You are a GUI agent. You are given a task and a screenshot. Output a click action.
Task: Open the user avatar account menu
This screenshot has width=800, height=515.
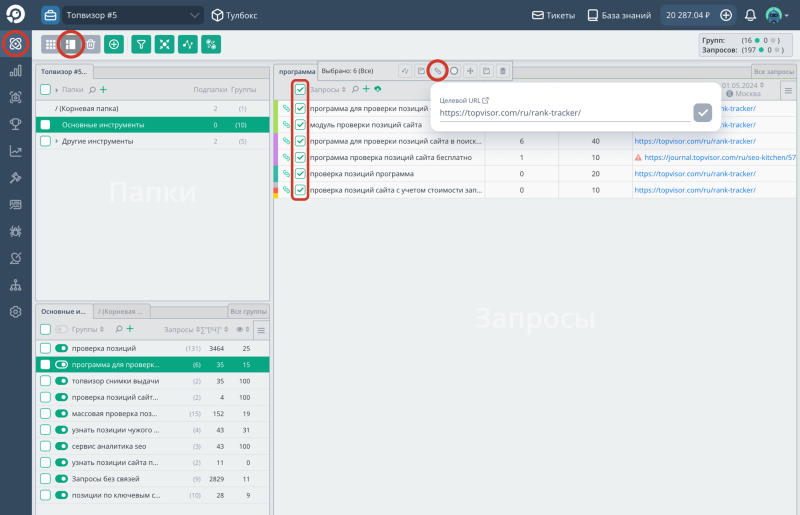point(777,15)
